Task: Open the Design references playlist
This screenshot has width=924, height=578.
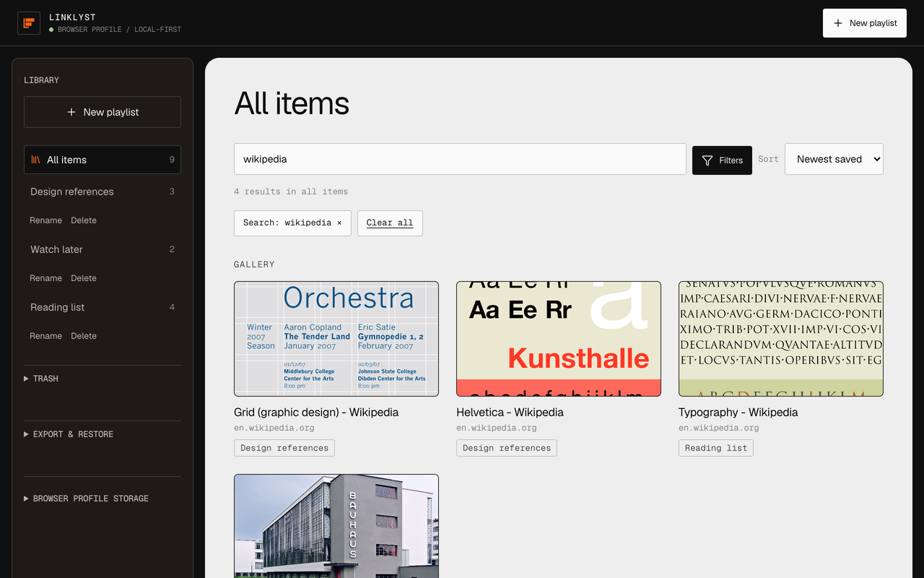Action: pos(103,191)
